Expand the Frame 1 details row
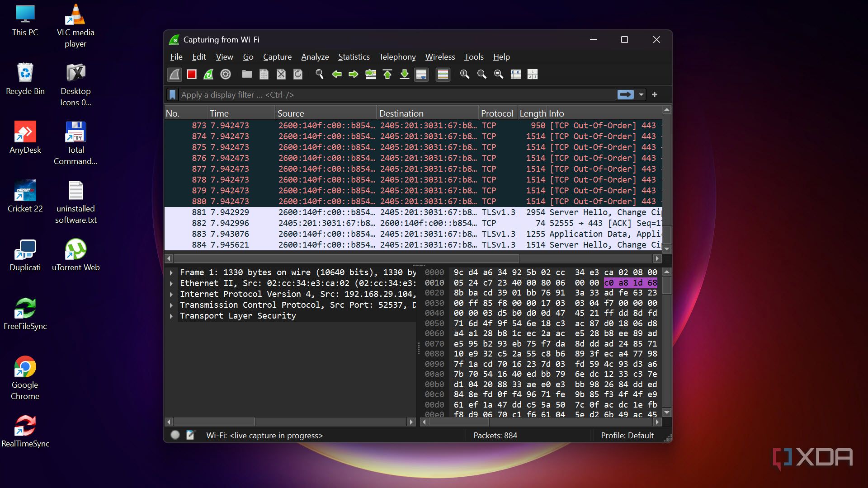 [171, 272]
